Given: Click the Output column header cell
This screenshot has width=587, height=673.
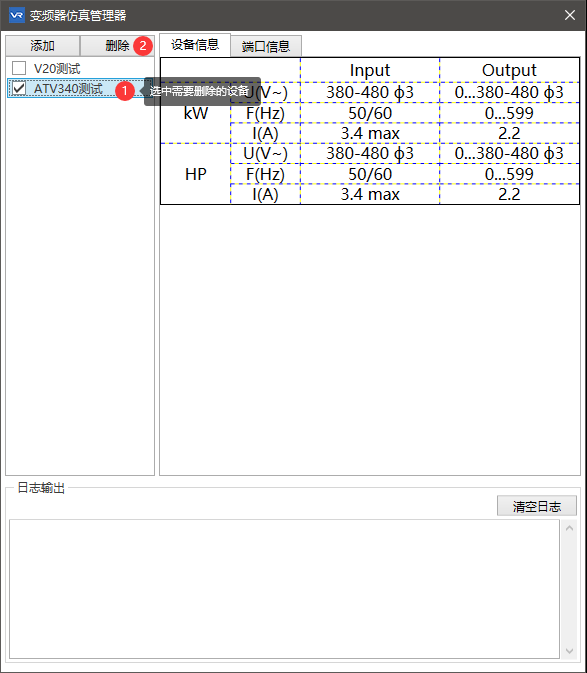Looking at the screenshot, I should (509, 70).
